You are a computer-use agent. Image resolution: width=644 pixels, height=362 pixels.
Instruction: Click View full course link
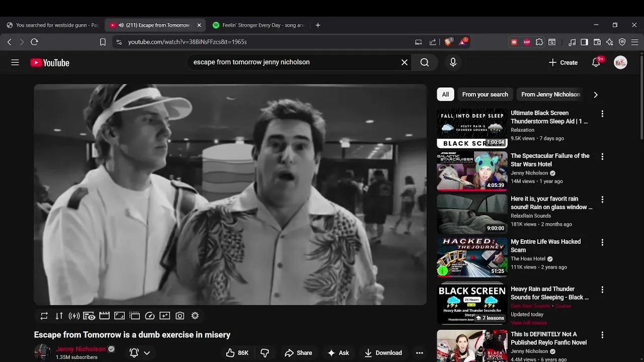click(x=529, y=323)
